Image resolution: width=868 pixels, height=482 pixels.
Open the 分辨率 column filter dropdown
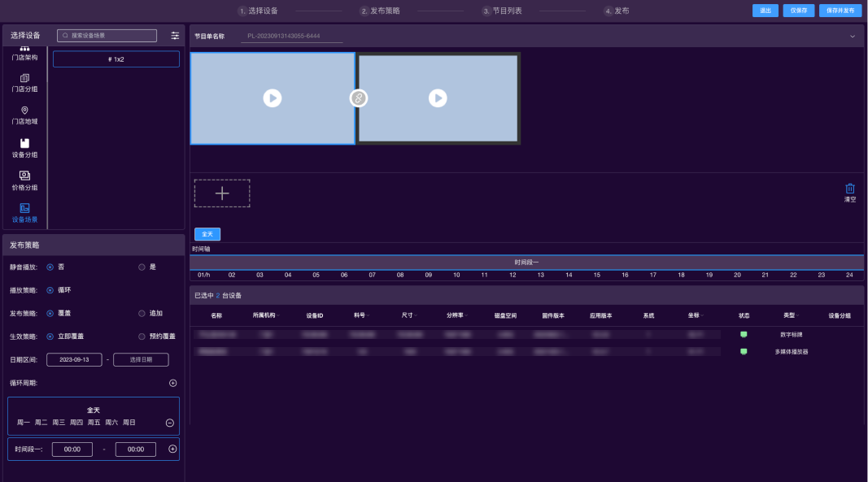tap(467, 315)
